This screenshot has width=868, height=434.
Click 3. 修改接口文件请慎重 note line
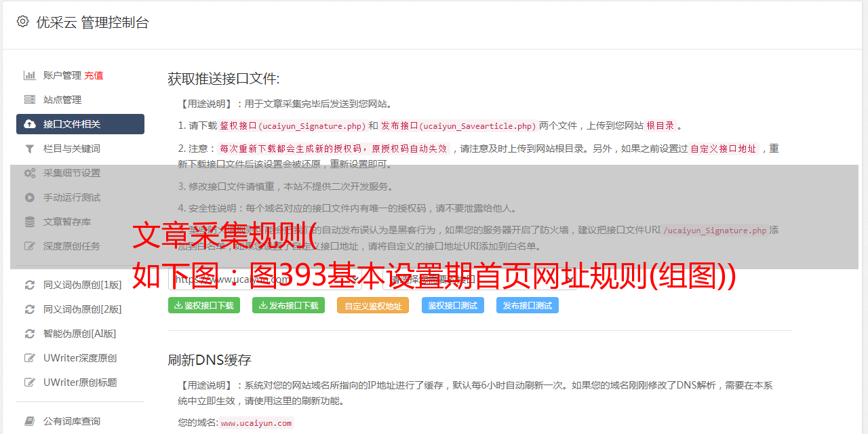(x=285, y=186)
